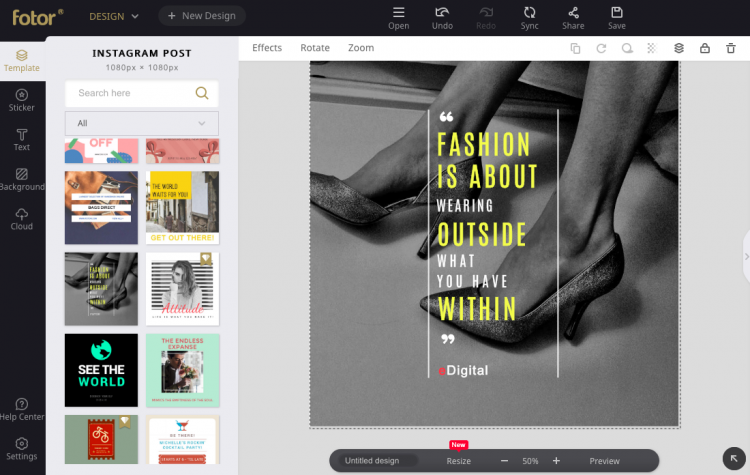The image size is (750, 475).
Task: Select the Cocktail Party template thumbnail
Action: (x=183, y=440)
